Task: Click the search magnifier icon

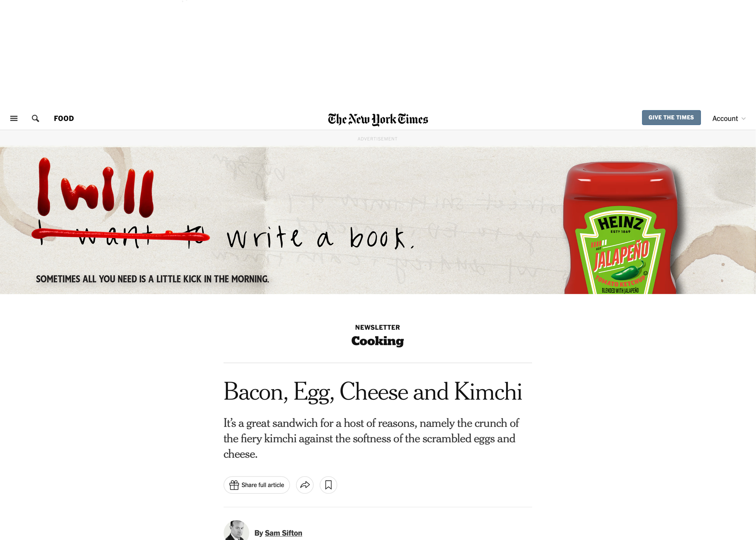Action: coord(35,118)
